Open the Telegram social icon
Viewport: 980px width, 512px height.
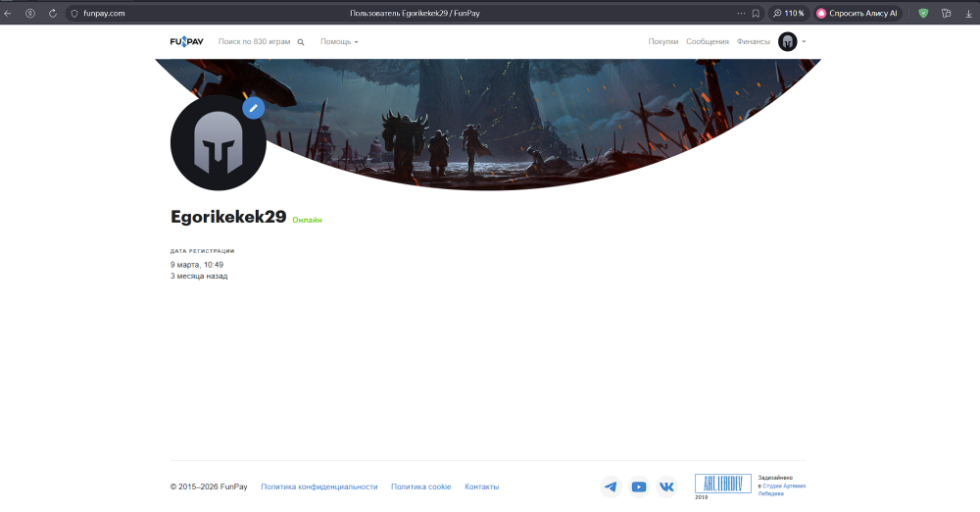(x=612, y=486)
